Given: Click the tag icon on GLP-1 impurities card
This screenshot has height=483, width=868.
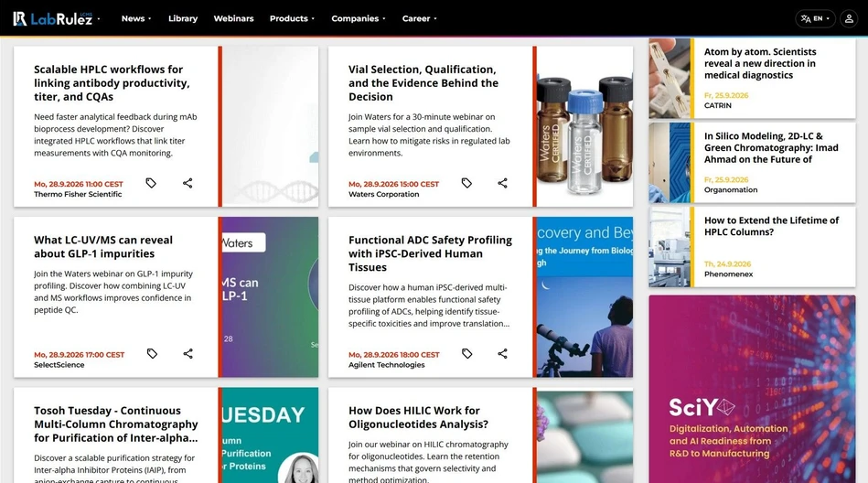Looking at the screenshot, I should click(152, 353).
